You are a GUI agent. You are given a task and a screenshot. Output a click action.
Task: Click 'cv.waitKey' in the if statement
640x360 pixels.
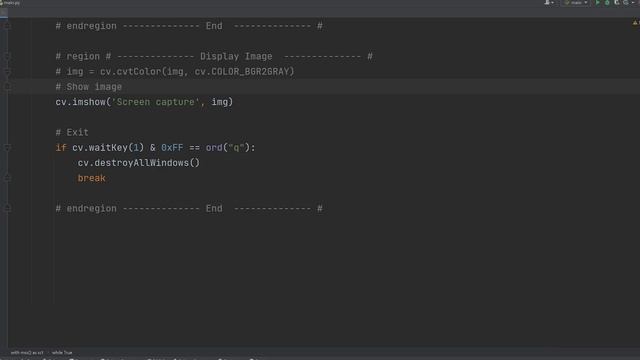pyautogui.click(x=100, y=148)
